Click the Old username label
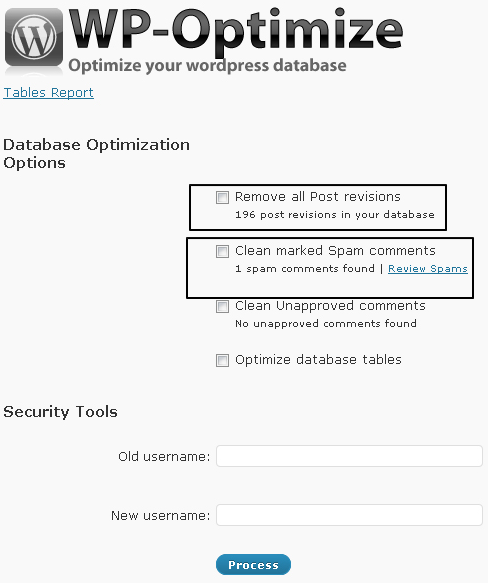Image resolution: width=488 pixels, height=583 pixels. (x=164, y=456)
